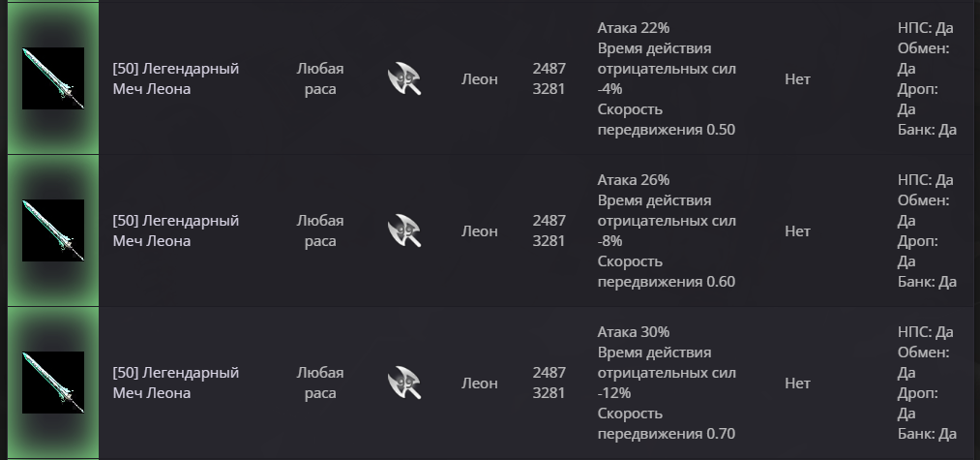Open the sword image in the Attack 30% row
Viewport: 980px width, 460px height.
coord(53,383)
